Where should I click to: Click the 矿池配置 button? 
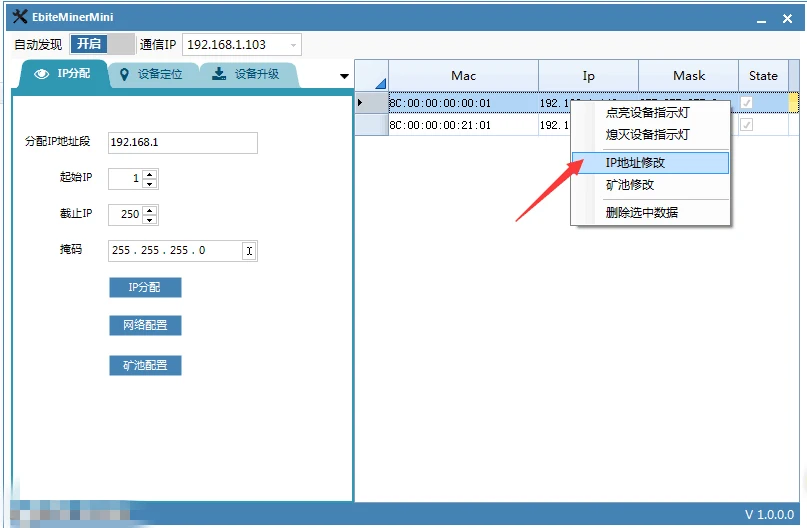click(145, 365)
